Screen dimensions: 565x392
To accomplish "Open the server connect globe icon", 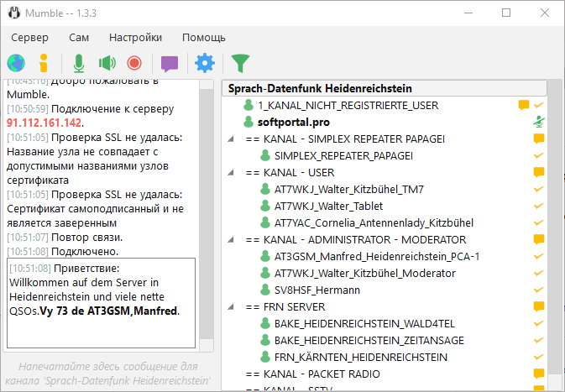I will 16,63.
